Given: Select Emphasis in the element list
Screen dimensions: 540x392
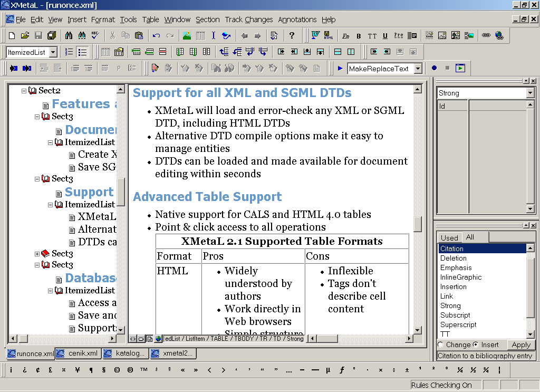Looking at the screenshot, I should click(456, 267).
